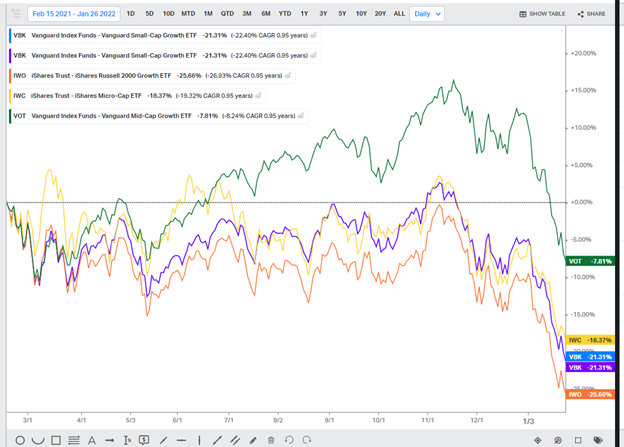Image resolution: width=624 pixels, height=447 pixels.
Task: Click the fullscreen square icon in bottom toolbar
Action: [x=578, y=440]
